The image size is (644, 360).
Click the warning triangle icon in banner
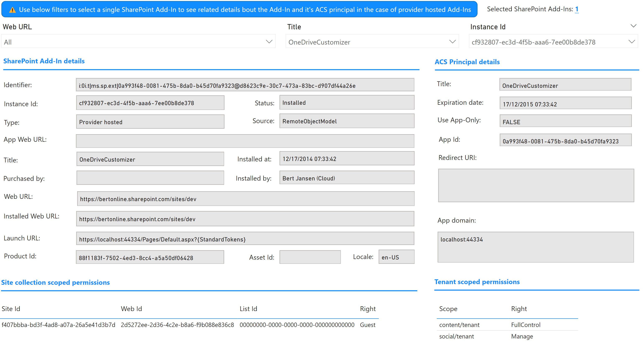coord(12,10)
